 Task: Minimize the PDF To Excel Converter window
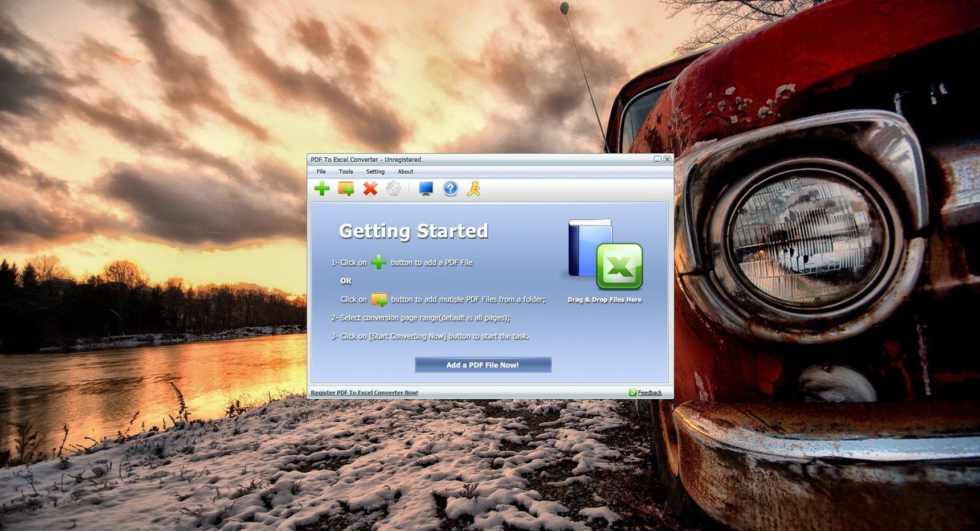coord(657,160)
